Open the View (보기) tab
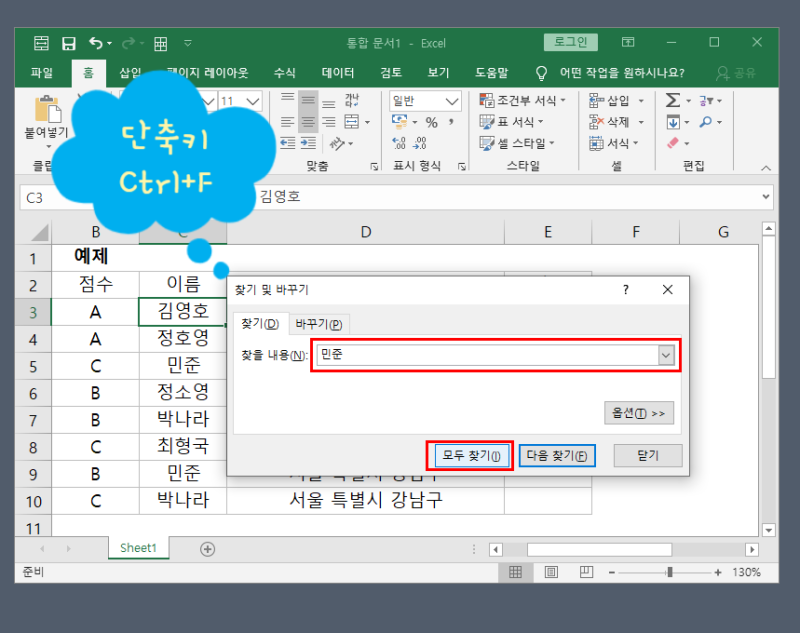The width and height of the screenshot is (800, 633). pos(438,73)
